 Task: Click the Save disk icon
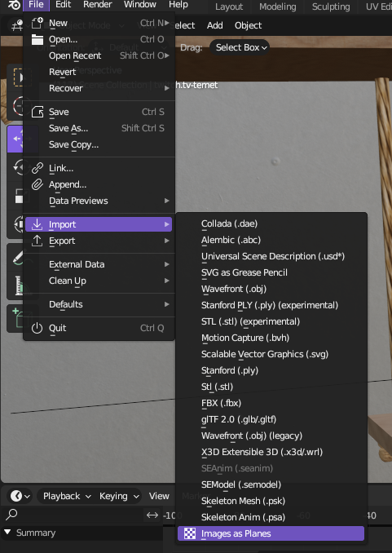(37, 112)
